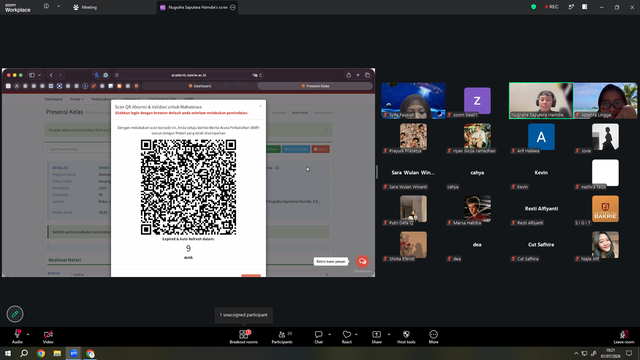Click the REC recording indicator
Viewport: 640px width, 360px height.
coord(551,7)
